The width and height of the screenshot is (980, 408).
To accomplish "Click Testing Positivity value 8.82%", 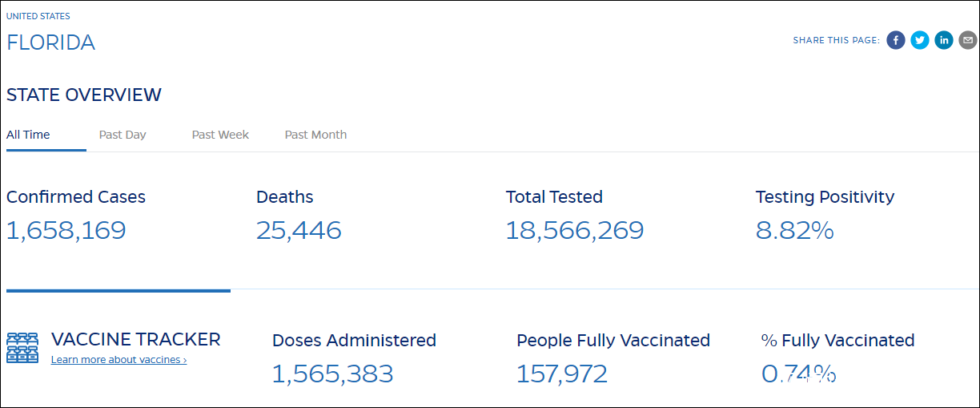I will pyautogui.click(x=794, y=231).
